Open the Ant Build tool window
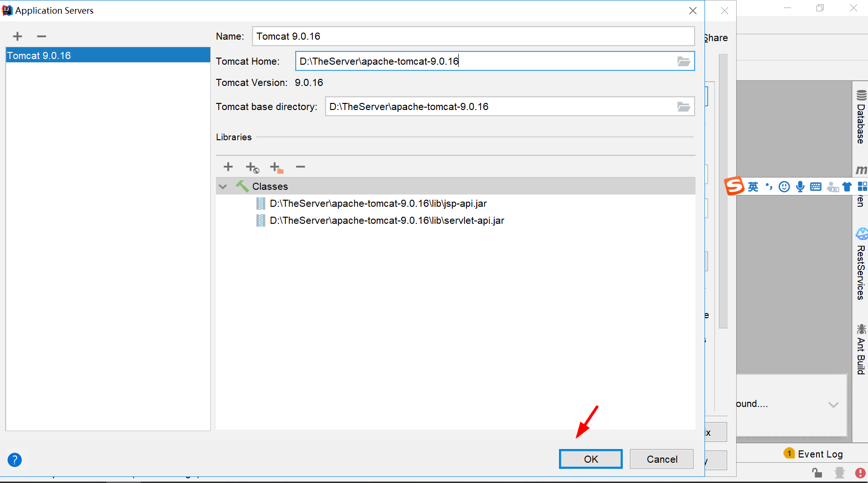 click(861, 349)
